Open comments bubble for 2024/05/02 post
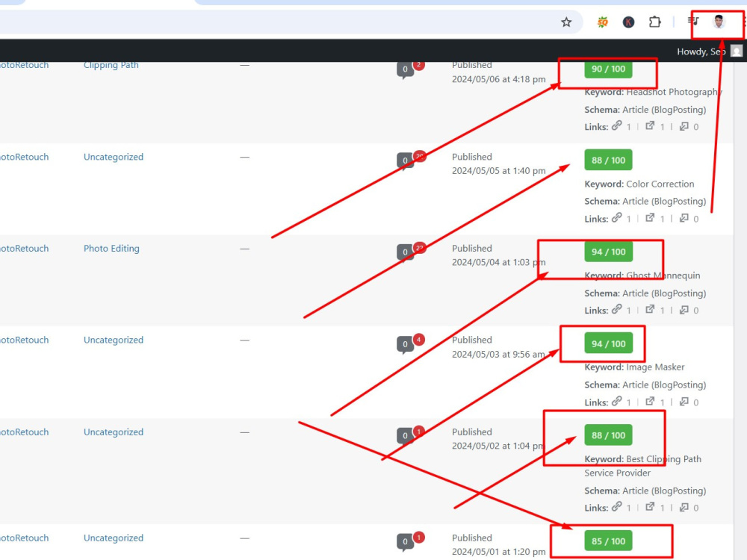Image resolution: width=747 pixels, height=560 pixels. coord(405,436)
